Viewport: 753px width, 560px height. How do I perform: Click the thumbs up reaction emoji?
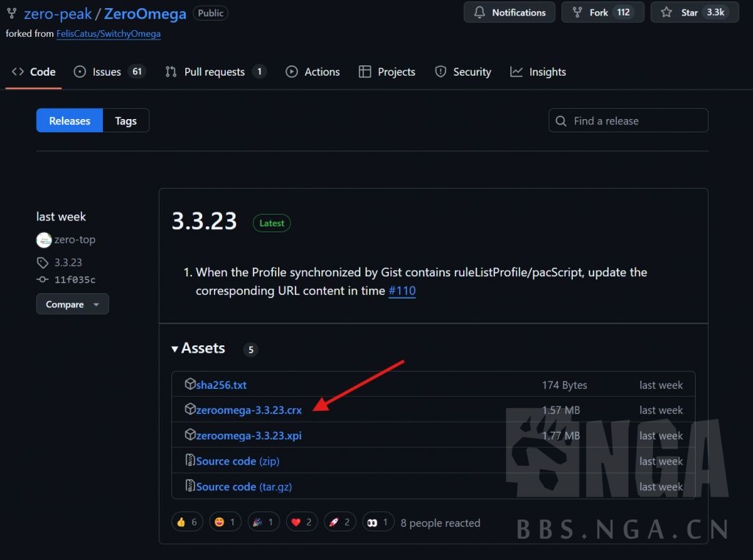pos(180,523)
